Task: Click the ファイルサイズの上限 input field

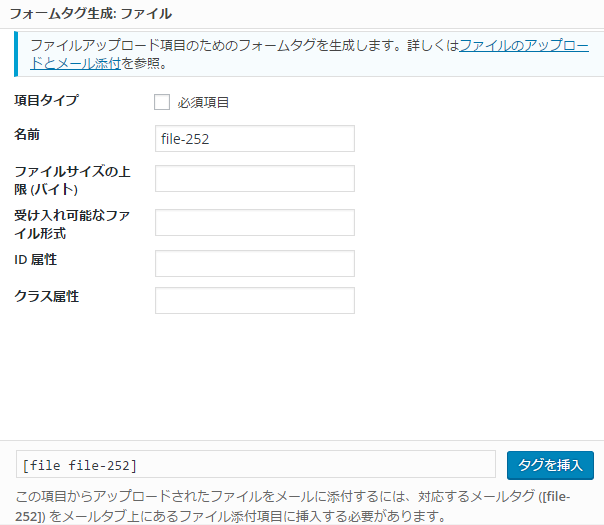Action: tap(255, 179)
